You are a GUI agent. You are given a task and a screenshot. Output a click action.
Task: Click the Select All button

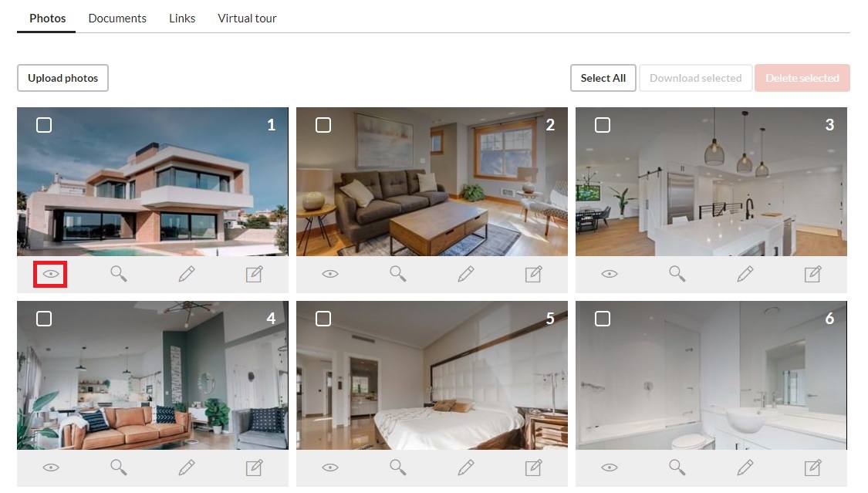click(603, 78)
